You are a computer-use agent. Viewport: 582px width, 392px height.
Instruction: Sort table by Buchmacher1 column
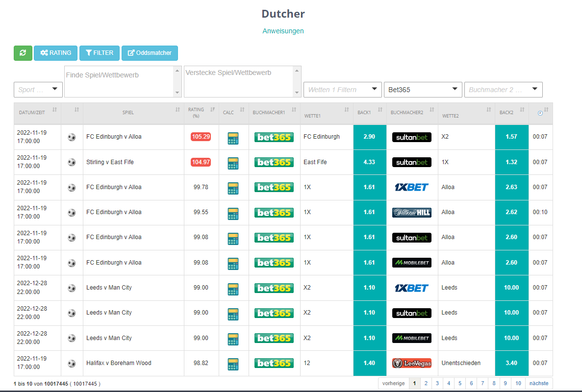tap(274, 113)
